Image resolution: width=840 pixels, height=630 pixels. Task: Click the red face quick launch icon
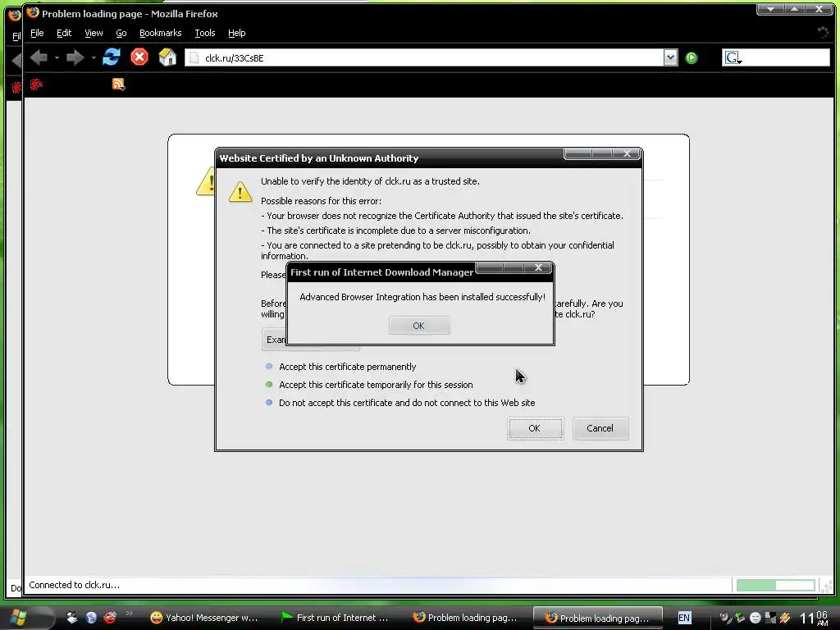[x=111, y=618]
